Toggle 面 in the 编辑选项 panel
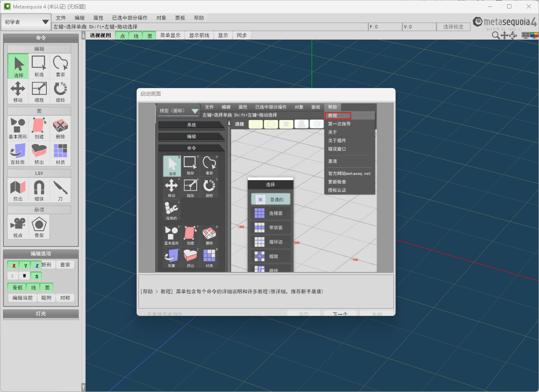This screenshot has height=392, width=539. tap(47, 287)
